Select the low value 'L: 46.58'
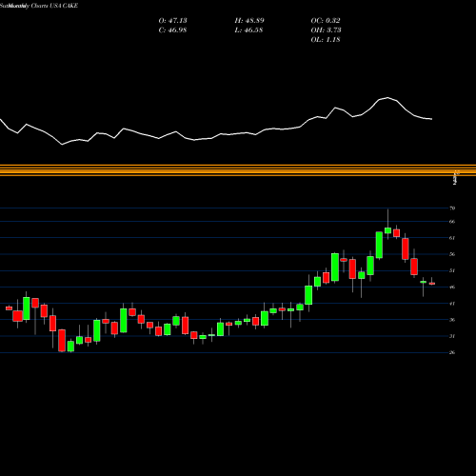This screenshot has height=476, width=476. pyautogui.click(x=248, y=30)
